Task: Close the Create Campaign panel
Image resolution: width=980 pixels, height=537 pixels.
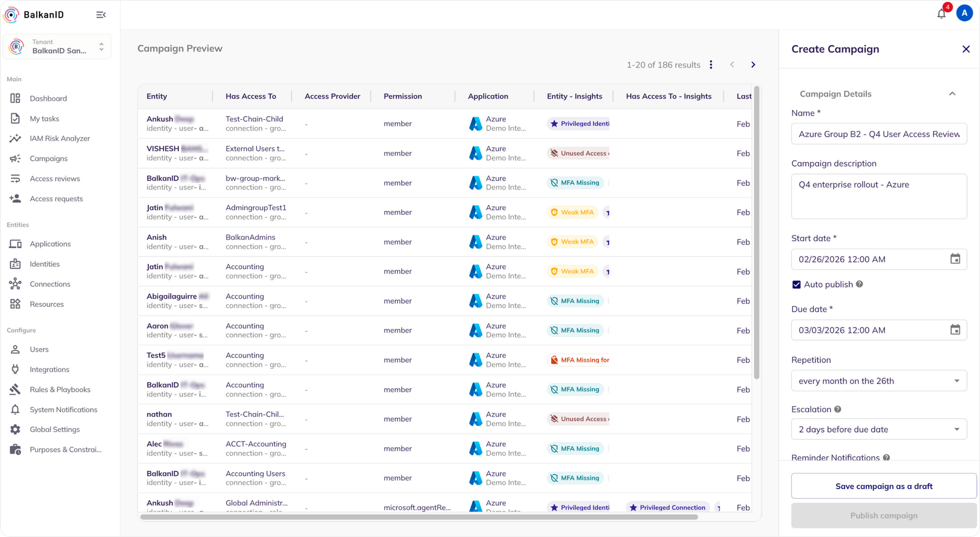Action: 966,49
